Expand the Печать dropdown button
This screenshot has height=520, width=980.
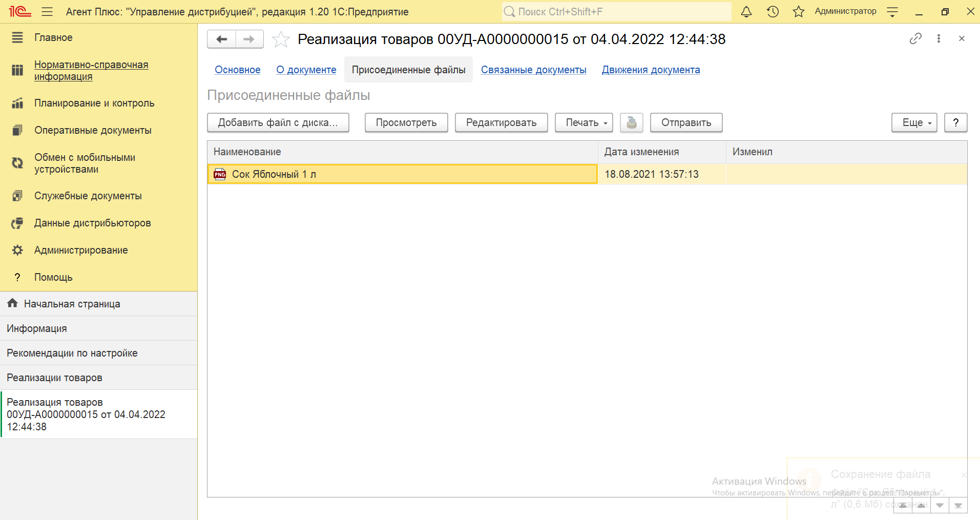(583, 123)
